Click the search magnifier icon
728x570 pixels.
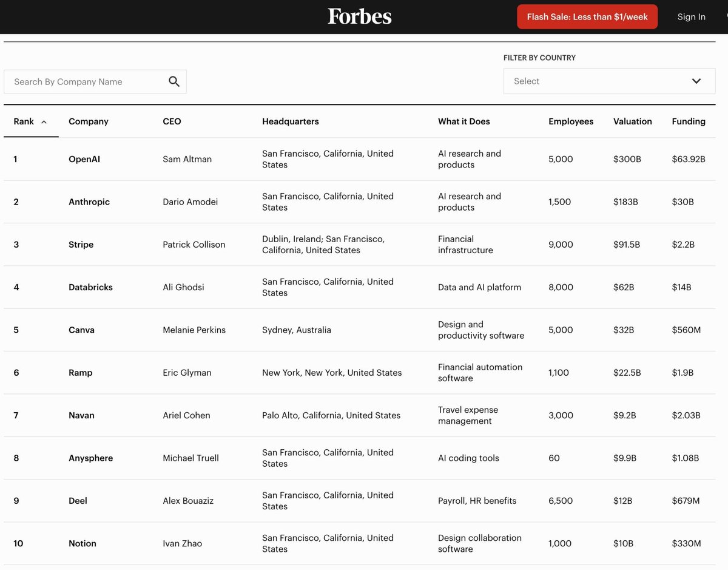coord(174,81)
